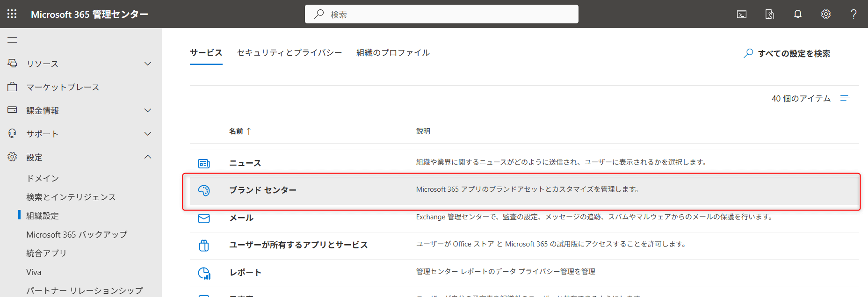Click the マーケットプレース bag icon
Image resolution: width=868 pixels, height=297 pixels.
click(13, 87)
